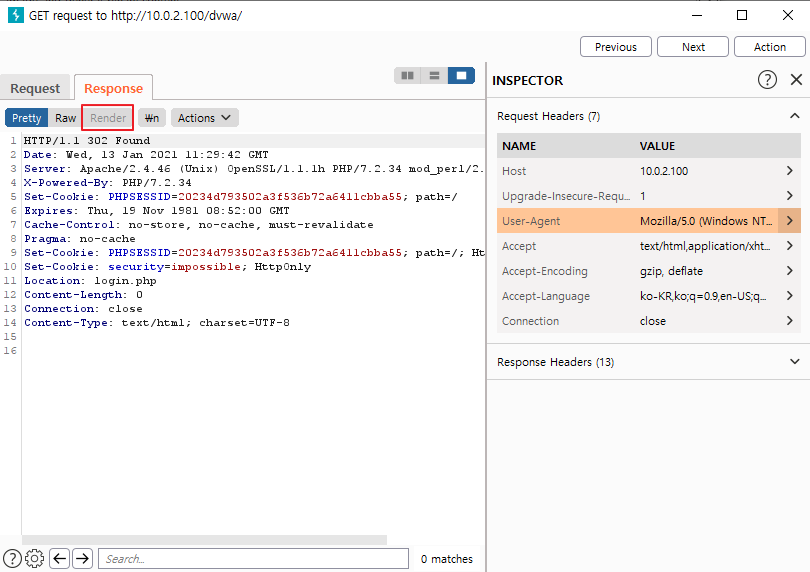Open search settings gear icon
This screenshot has height=572, width=810.
point(35,559)
